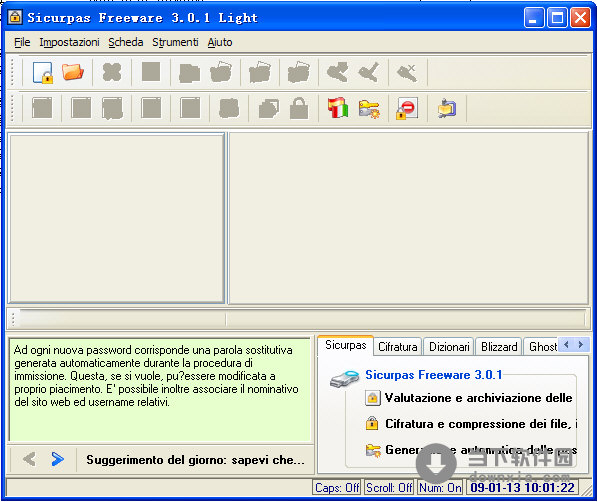
Task: Click the padlock icon beside Cifratura e compressione
Action: coord(372,424)
